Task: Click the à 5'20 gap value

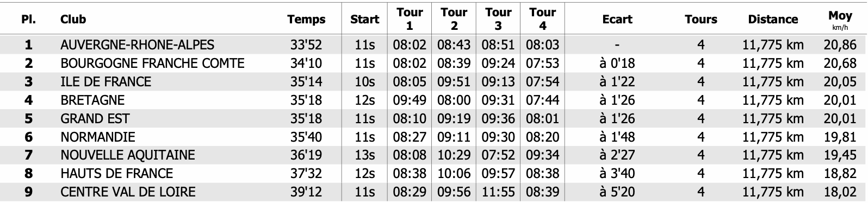Action: (617, 192)
